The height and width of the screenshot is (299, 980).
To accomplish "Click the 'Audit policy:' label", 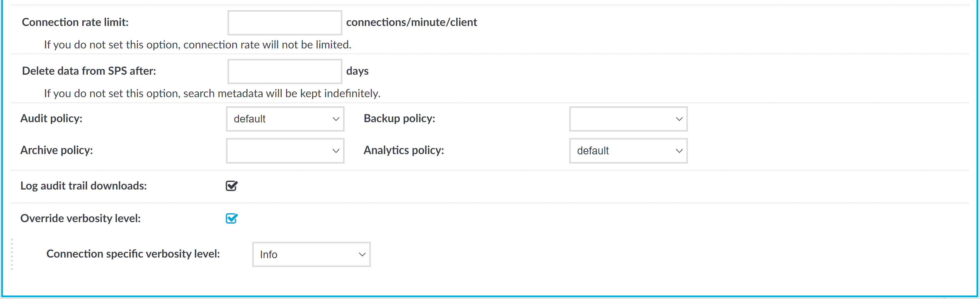I will [51, 119].
